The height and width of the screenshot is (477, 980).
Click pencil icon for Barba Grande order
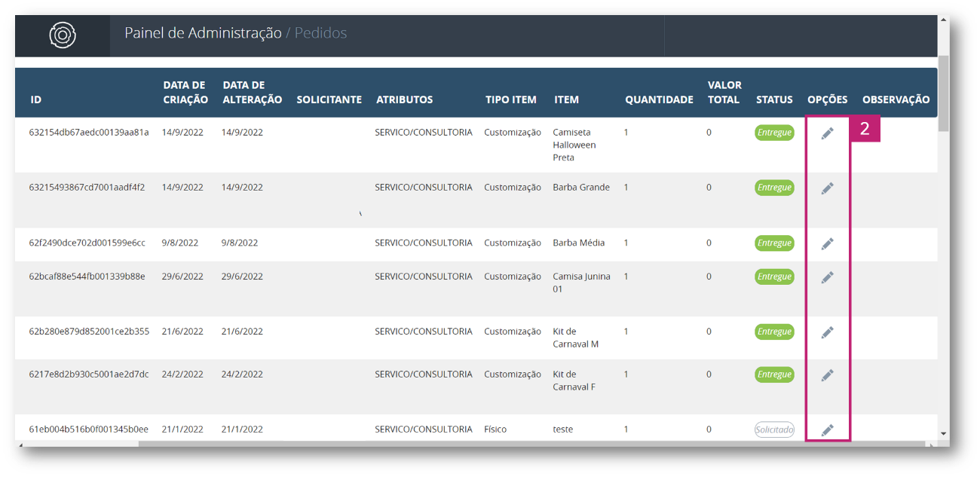point(827,188)
